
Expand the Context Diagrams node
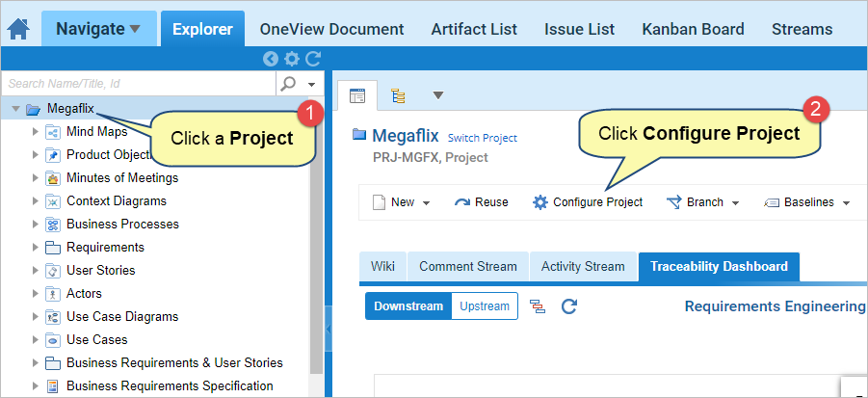click(36, 201)
